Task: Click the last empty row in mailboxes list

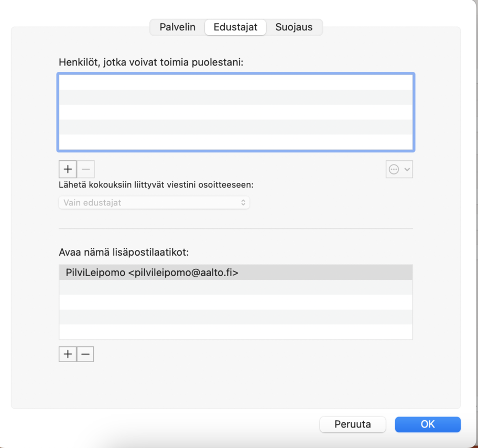Action: click(x=235, y=332)
